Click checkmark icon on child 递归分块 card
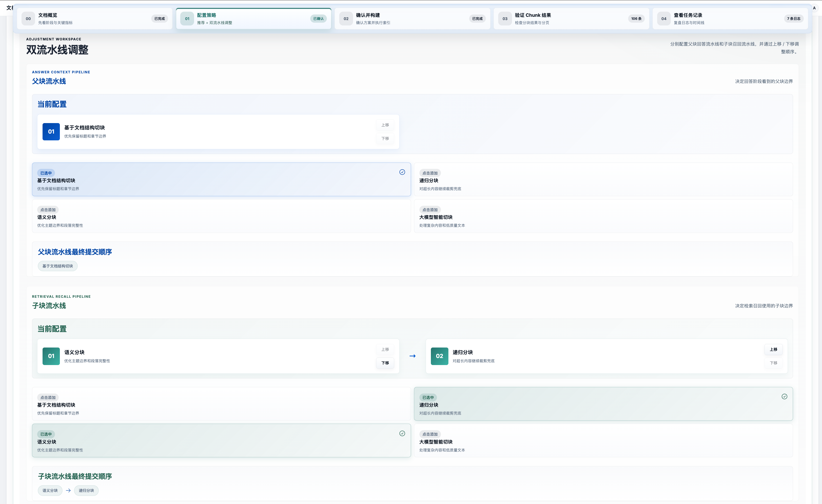The width and height of the screenshot is (822, 504). (x=784, y=396)
